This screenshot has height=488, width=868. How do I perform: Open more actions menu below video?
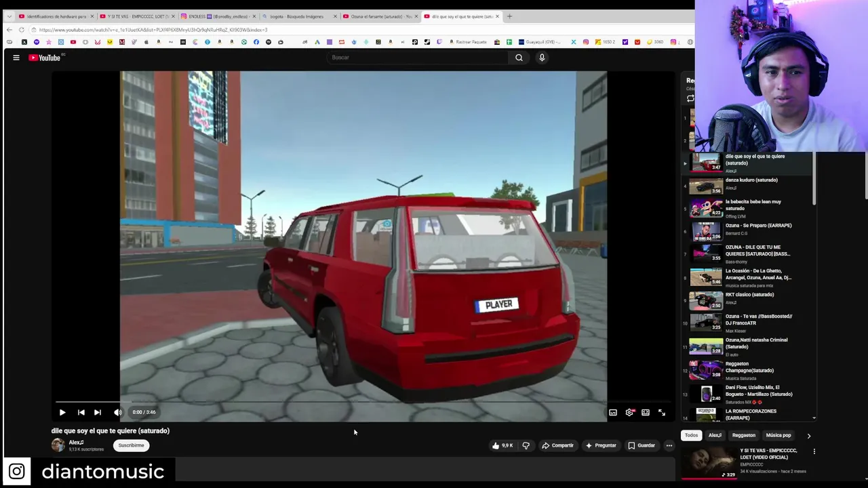669,445
